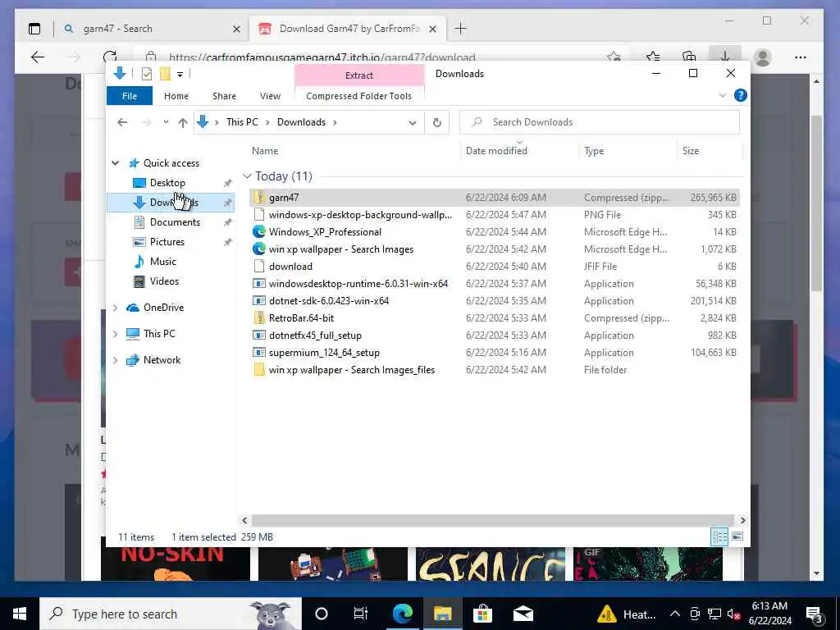The width and height of the screenshot is (840, 630).
Task: Click the horizontal scrollbar in file list
Action: [492, 520]
